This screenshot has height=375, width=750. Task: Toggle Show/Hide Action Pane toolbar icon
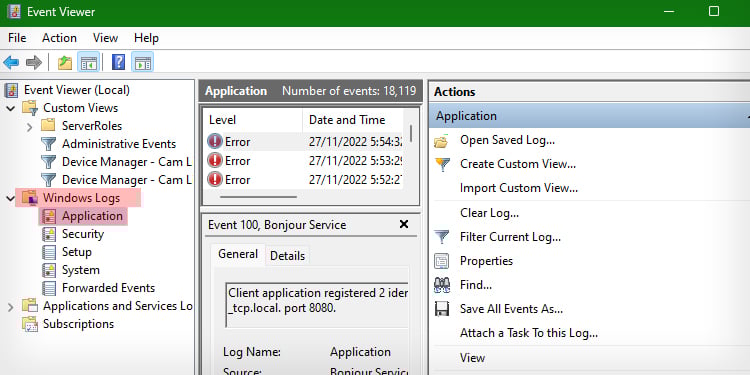pyautogui.click(x=143, y=63)
